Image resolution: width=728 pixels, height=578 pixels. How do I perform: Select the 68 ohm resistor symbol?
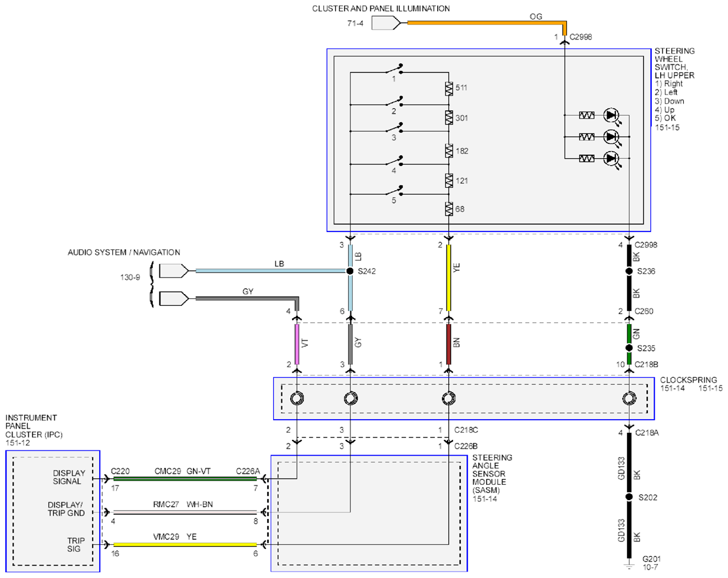click(449, 209)
